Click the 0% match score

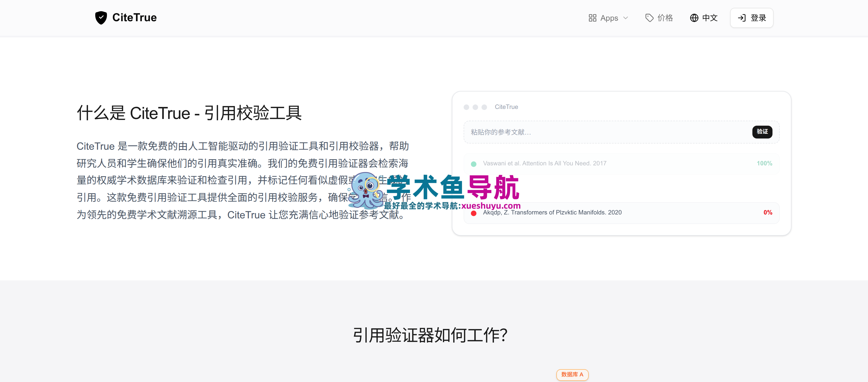[767, 213]
